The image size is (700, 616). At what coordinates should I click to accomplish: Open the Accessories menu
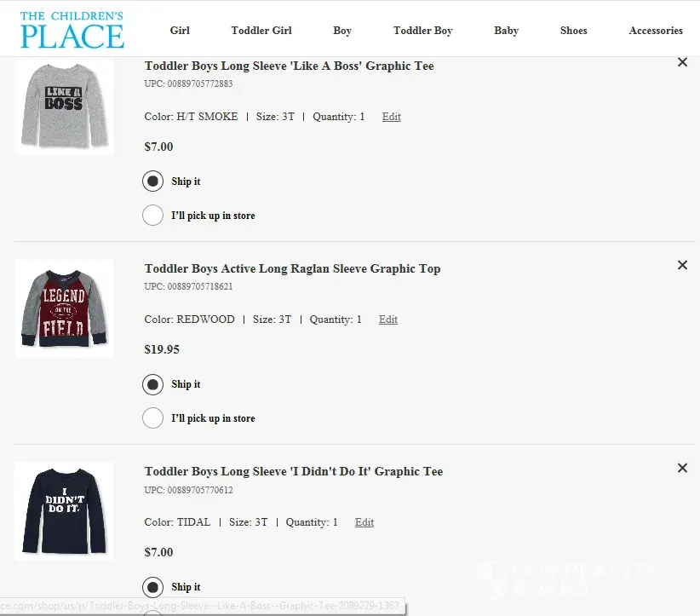656,31
